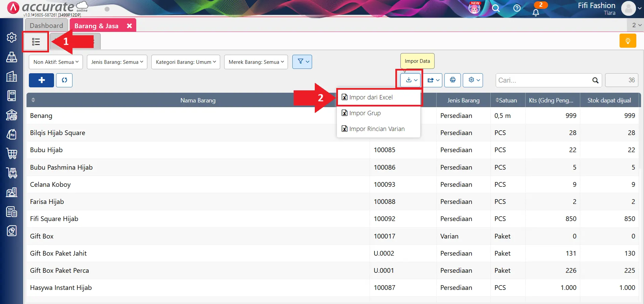The width and height of the screenshot is (644, 304).
Task: Click the Cari search input field
Action: point(544,80)
